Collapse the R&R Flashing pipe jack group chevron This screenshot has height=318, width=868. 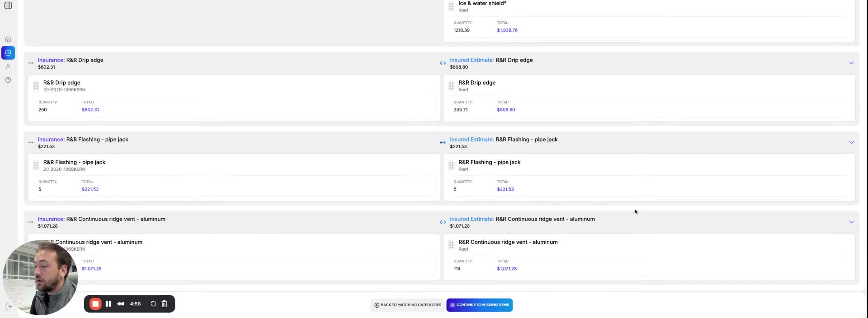pos(851,142)
